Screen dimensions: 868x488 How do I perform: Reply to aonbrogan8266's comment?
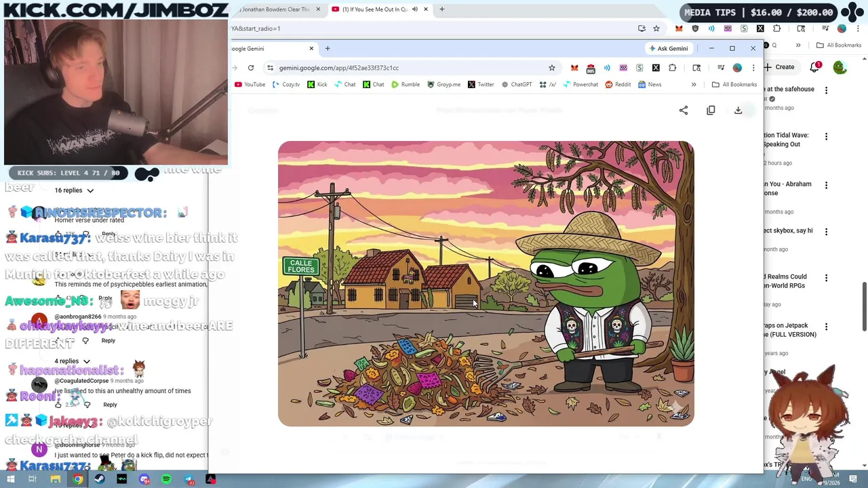click(x=108, y=340)
